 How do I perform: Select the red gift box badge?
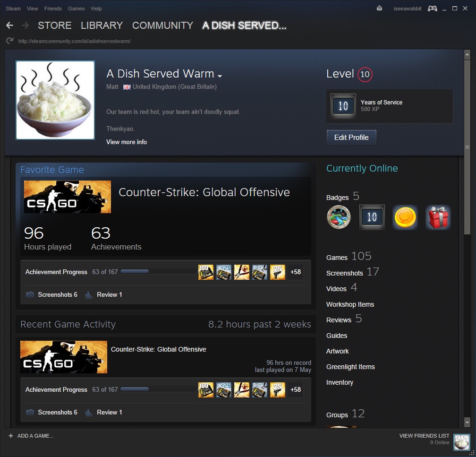[x=438, y=217]
